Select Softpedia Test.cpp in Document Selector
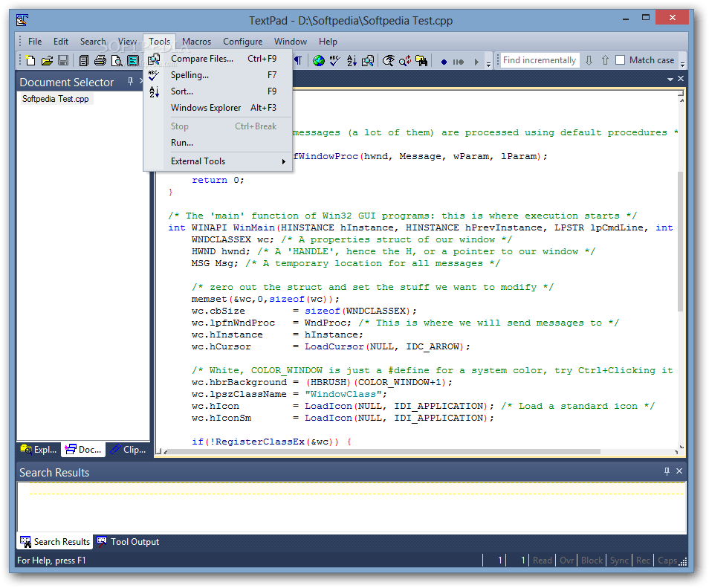The image size is (709, 588). (56, 99)
